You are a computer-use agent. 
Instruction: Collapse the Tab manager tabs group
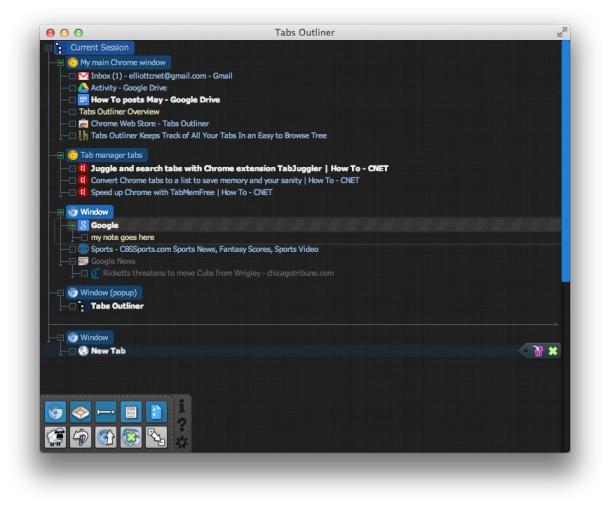tap(60, 155)
